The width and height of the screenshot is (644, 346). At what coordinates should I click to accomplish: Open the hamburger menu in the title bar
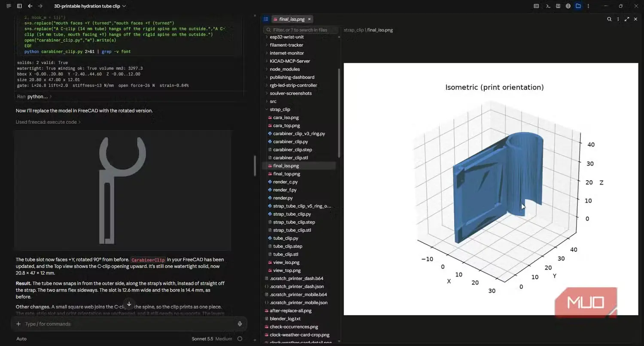(x=8, y=6)
